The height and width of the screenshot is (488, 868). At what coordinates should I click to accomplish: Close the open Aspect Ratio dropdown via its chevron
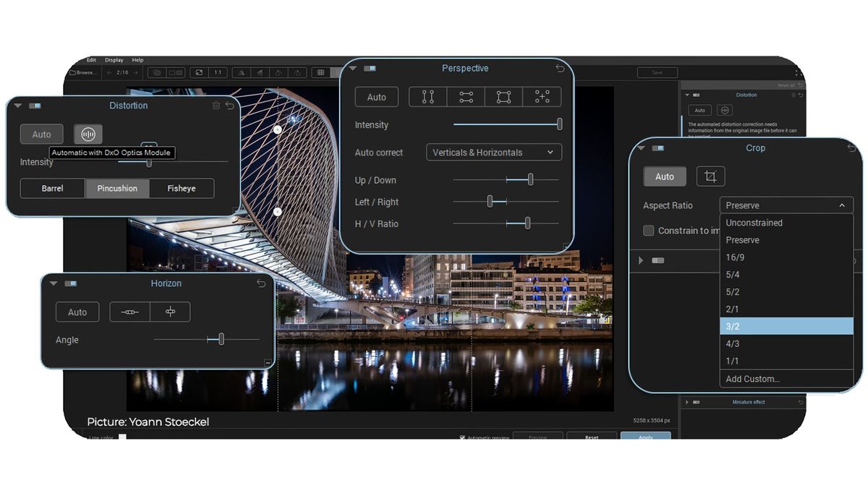[x=842, y=205]
